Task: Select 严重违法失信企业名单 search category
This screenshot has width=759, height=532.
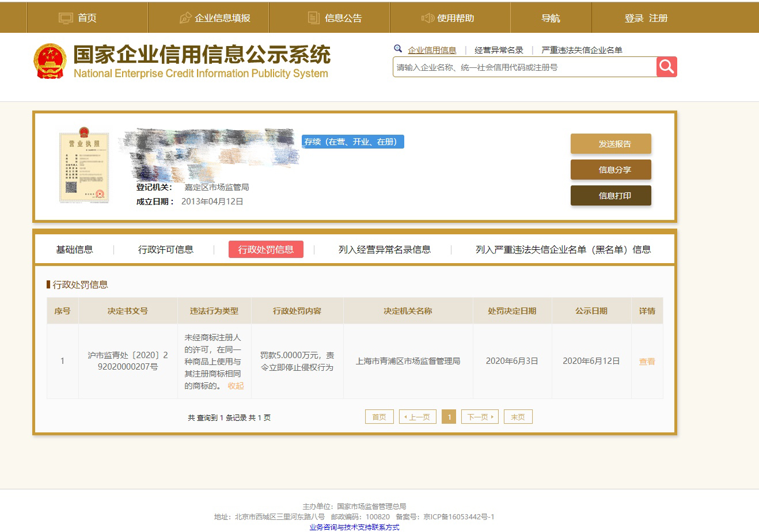Action: tap(582, 50)
